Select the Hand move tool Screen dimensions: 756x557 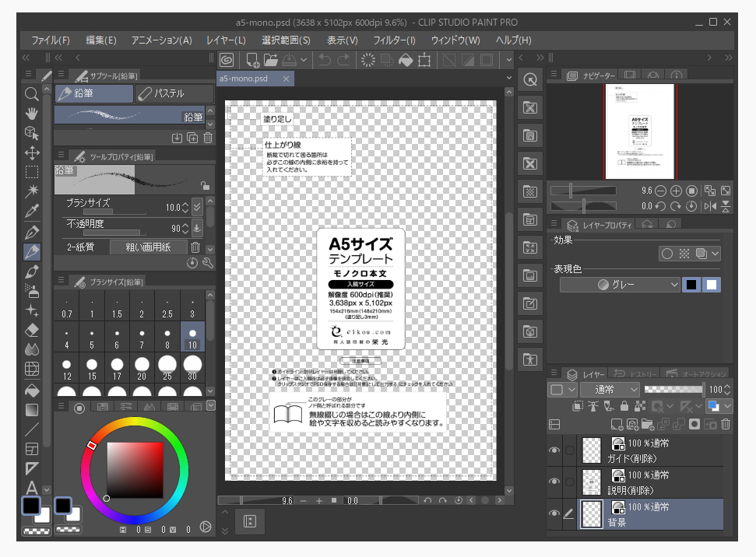32,114
